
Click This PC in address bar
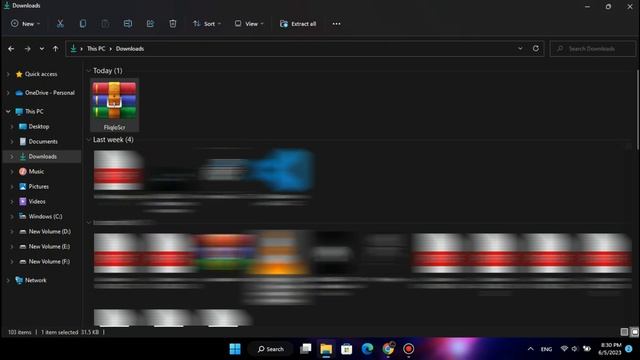[96, 49]
